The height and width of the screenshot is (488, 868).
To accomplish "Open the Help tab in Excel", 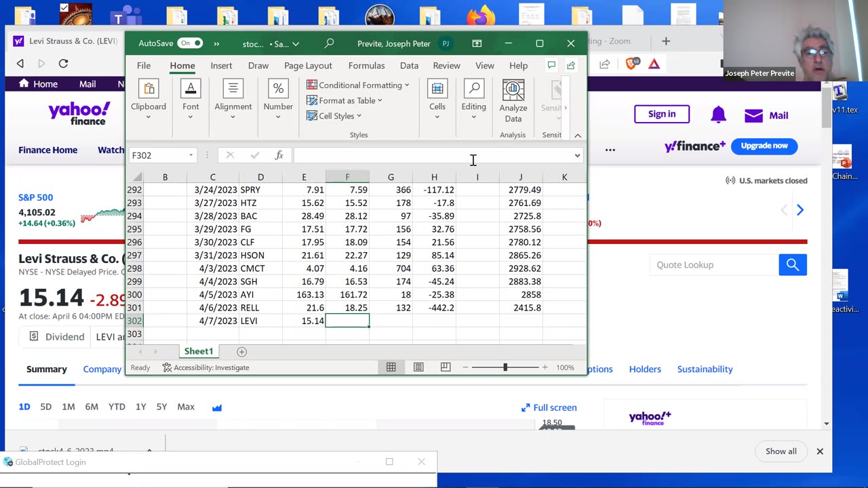I will pos(518,66).
